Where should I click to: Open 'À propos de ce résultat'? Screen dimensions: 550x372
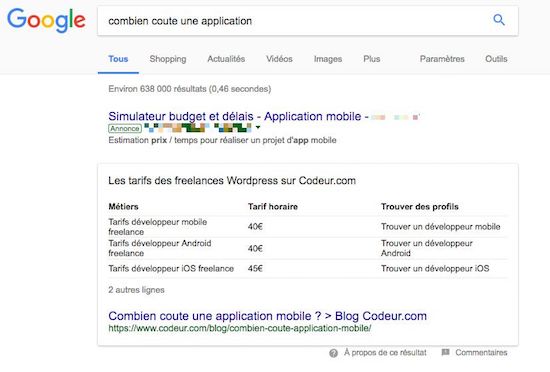point(385,353)
